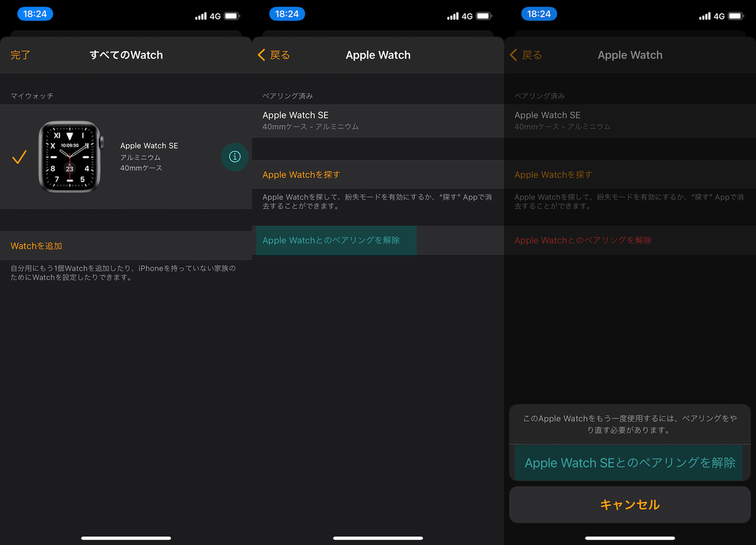Tap the battery icon in the right status bar

click(736, 16)
